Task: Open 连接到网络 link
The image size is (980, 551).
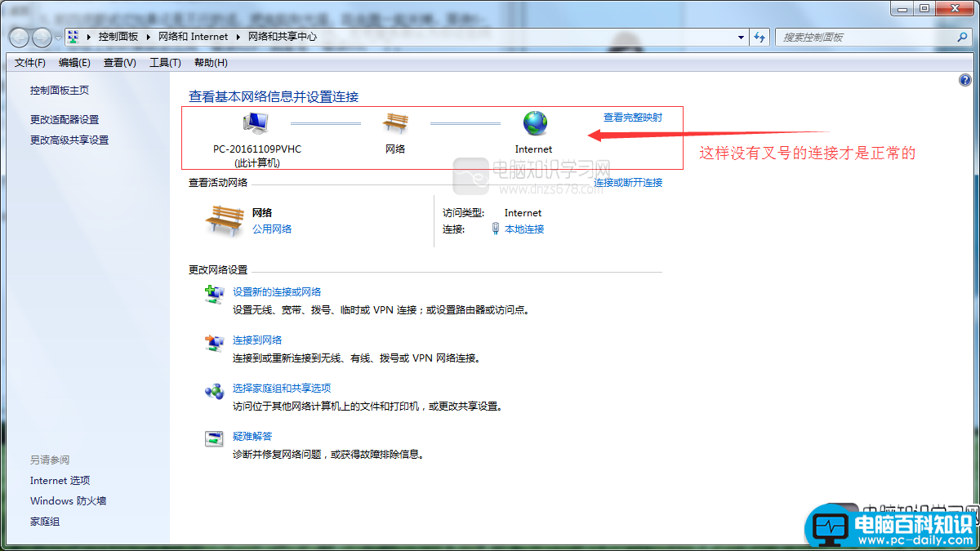Action: pyautogui.click(x=257, y=340)
